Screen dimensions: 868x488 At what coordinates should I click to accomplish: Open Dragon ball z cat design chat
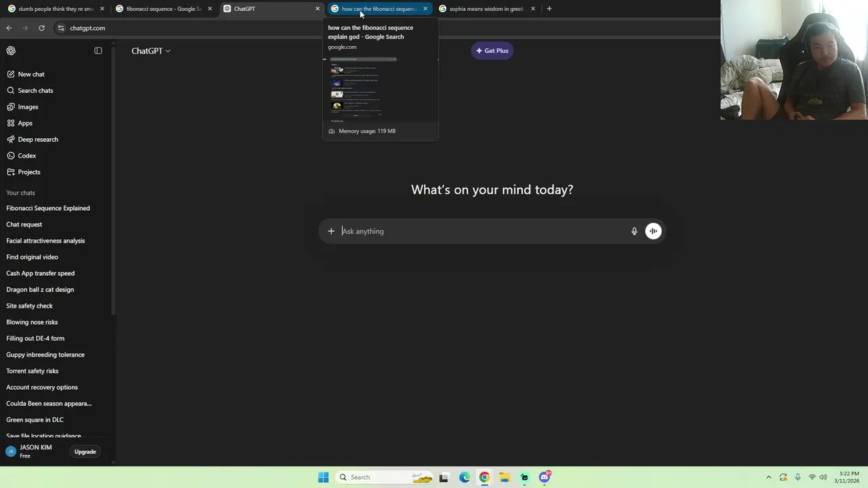pos(40,289)
